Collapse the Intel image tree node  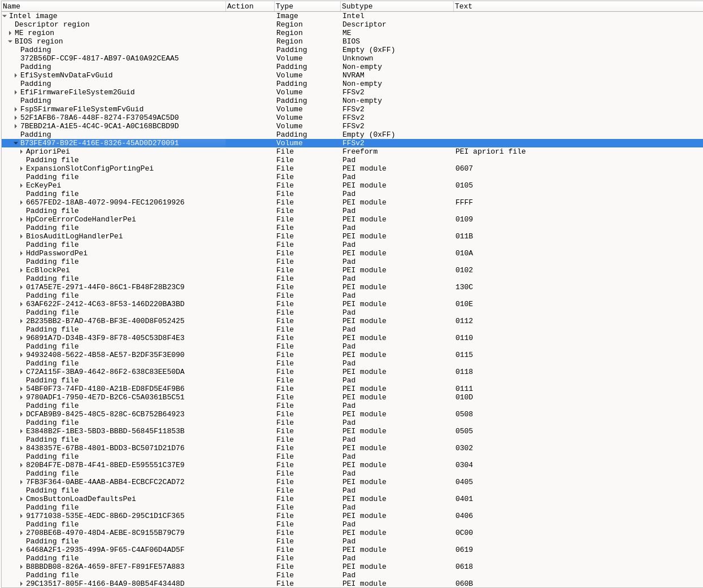pyautogui.click(x=5, y=16)
